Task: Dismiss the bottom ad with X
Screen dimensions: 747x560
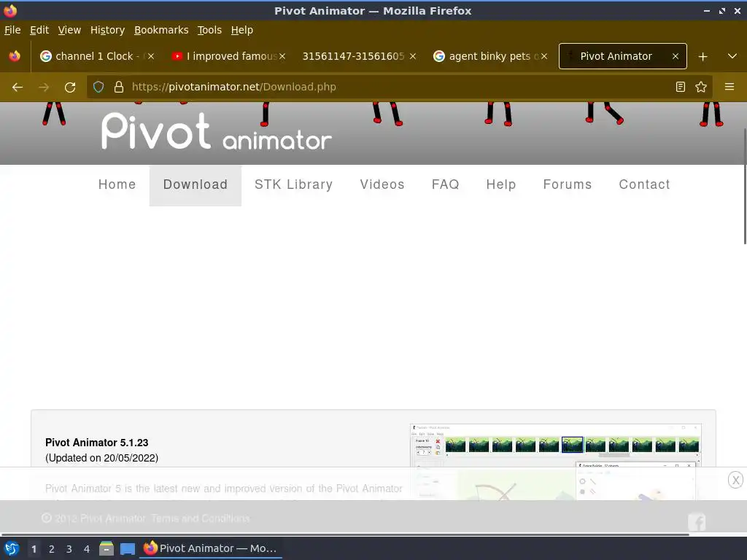Action: (735, 480)
